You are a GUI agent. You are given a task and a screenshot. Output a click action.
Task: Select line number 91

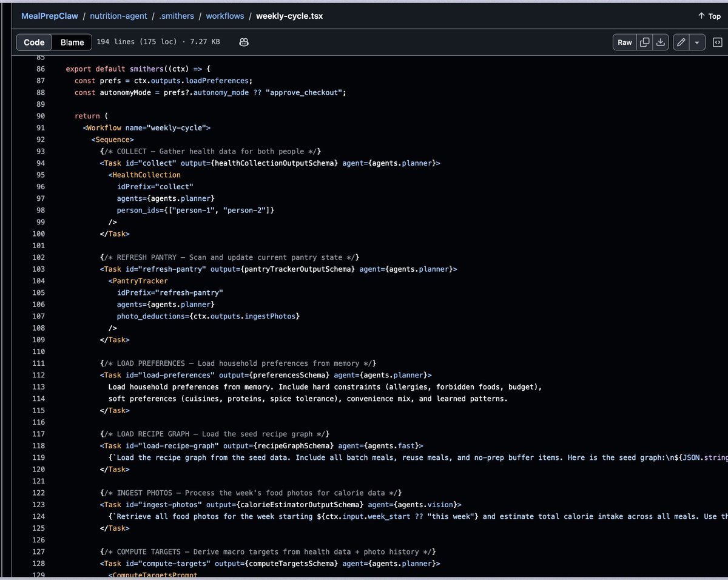40,128
